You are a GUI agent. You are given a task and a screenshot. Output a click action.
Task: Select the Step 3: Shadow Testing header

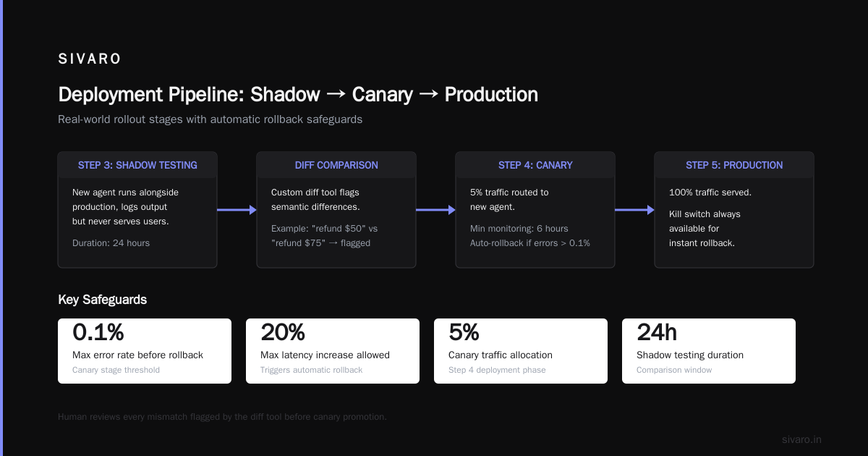(x=137, y=165)
